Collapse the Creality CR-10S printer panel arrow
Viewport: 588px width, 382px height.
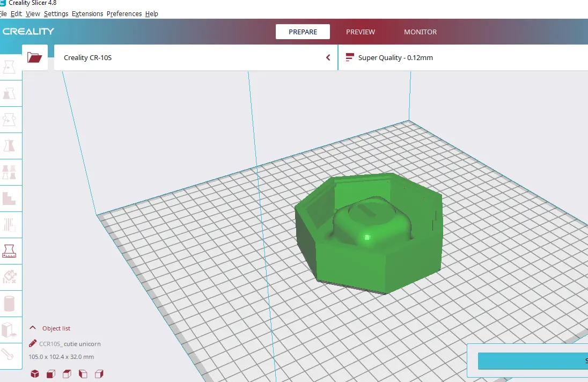point(328,58)
